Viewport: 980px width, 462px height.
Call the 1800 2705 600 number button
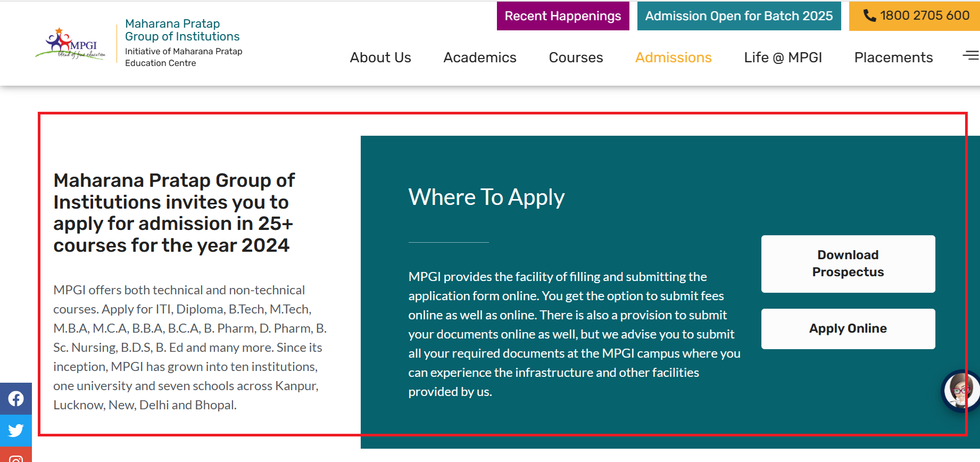pyautogui.click(x=915, y=16)
